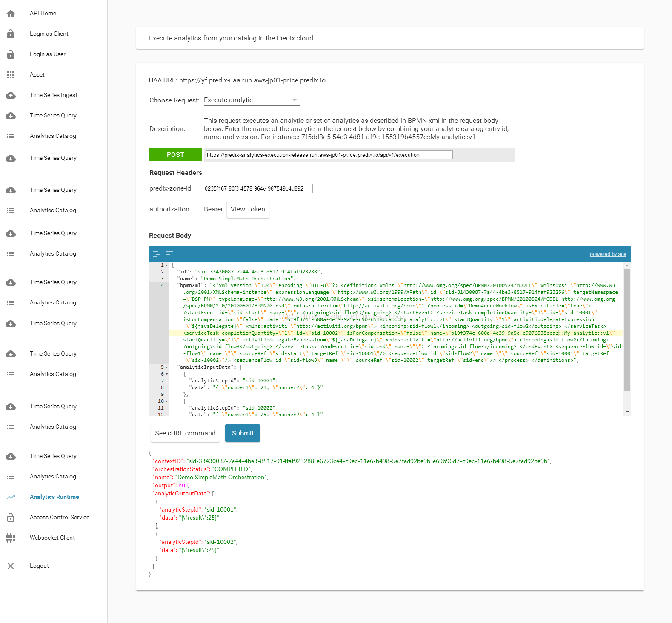Open Access Control Service in the sidebar

(60, 518)
